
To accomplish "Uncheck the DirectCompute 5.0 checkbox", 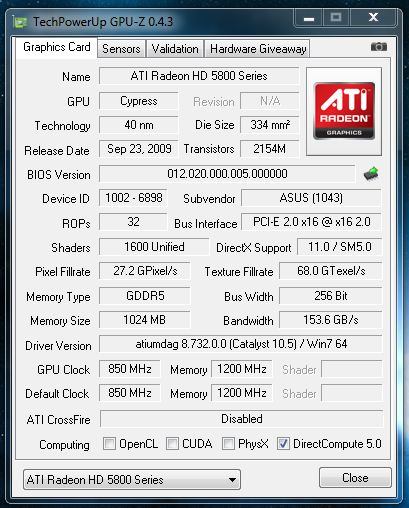I will 283,444.
